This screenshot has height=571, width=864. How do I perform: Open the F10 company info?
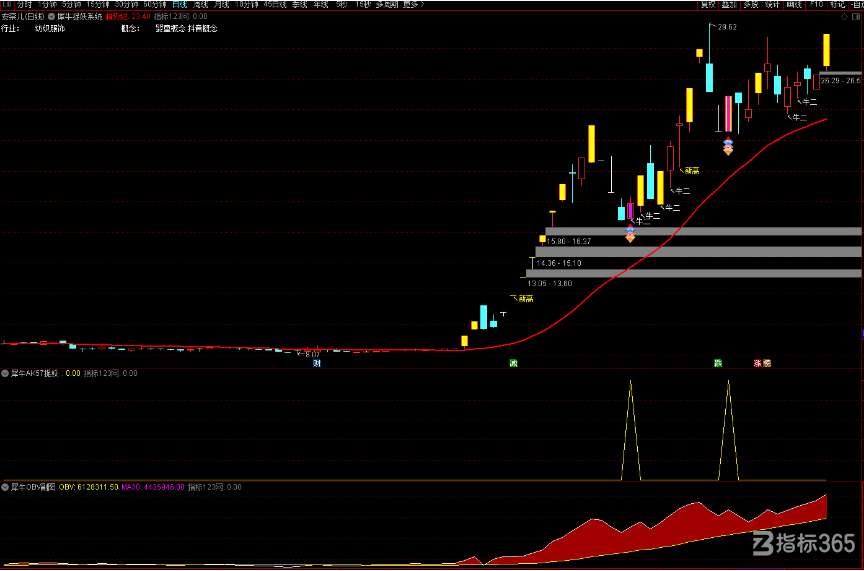[x=817, y=4]
